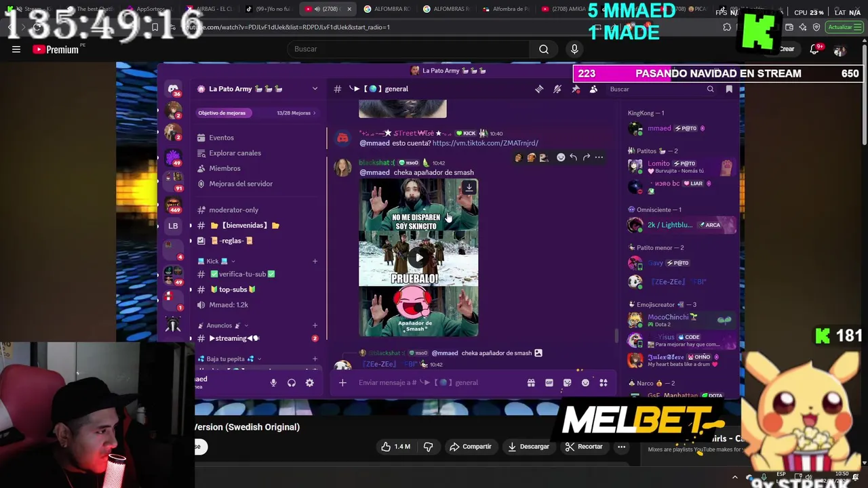Dislike the YouTube video
Viewport: 868px width, 488px height.
click(x=428, y=447)
